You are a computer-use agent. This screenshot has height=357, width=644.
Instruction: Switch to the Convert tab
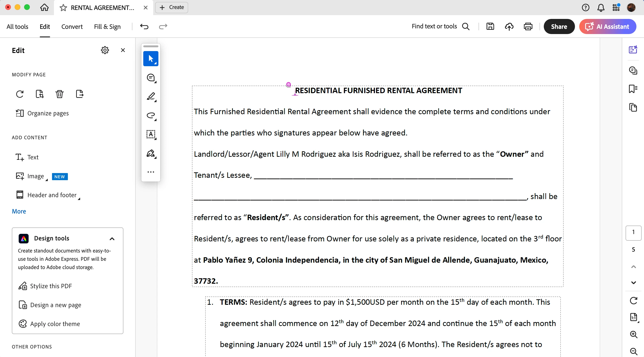point(72,26)
